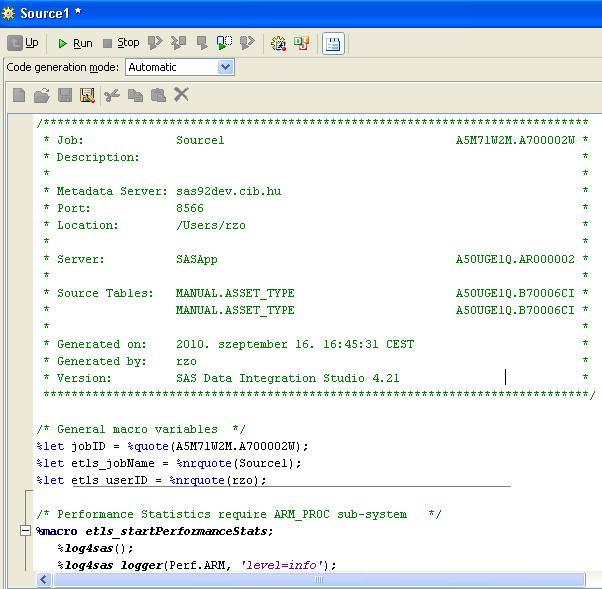Click the code view notepad icon
602x589 pixels.
coord(333,44)
